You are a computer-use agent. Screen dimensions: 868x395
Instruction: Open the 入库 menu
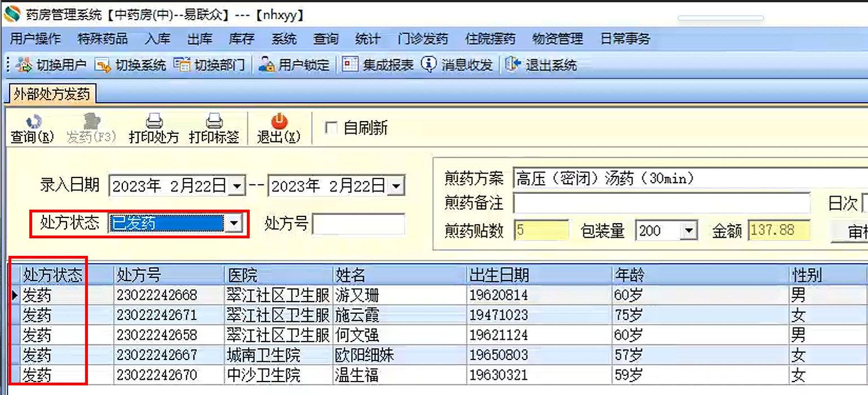[x=157, y=39]
